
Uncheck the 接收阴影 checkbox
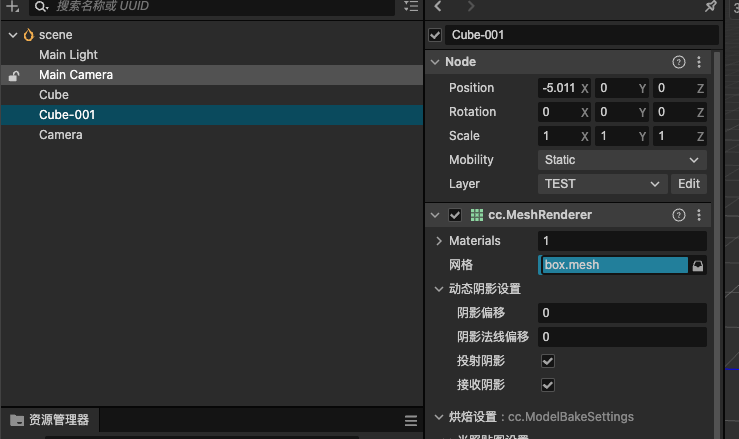tap(548, 385)
